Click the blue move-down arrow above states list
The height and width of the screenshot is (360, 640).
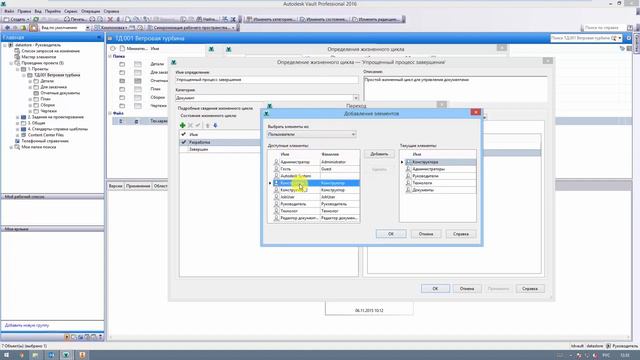coord(215,125)
